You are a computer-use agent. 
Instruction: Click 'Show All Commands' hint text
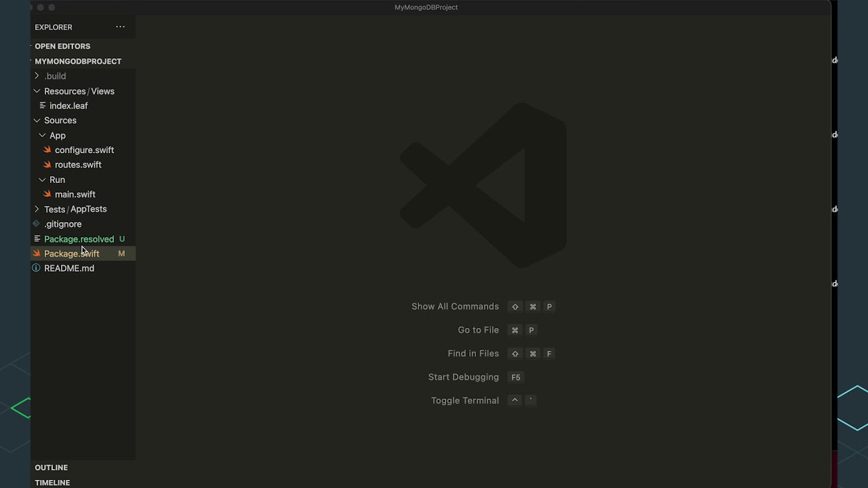[455, 306]
